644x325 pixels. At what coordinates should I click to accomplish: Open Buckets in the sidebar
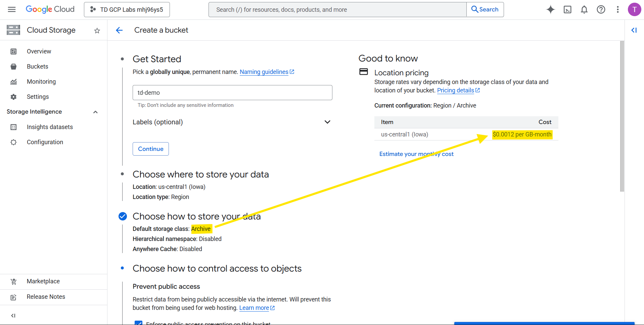(x=38, y=67)
